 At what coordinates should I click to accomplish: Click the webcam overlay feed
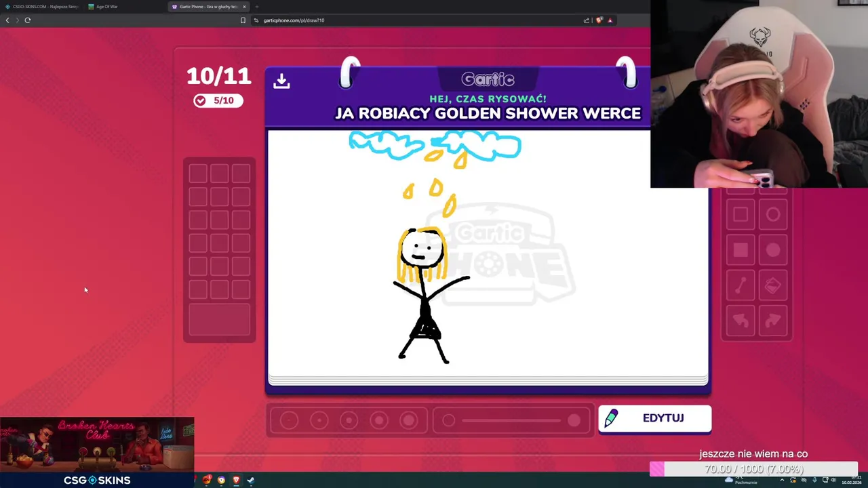click(x=759, y=94)
